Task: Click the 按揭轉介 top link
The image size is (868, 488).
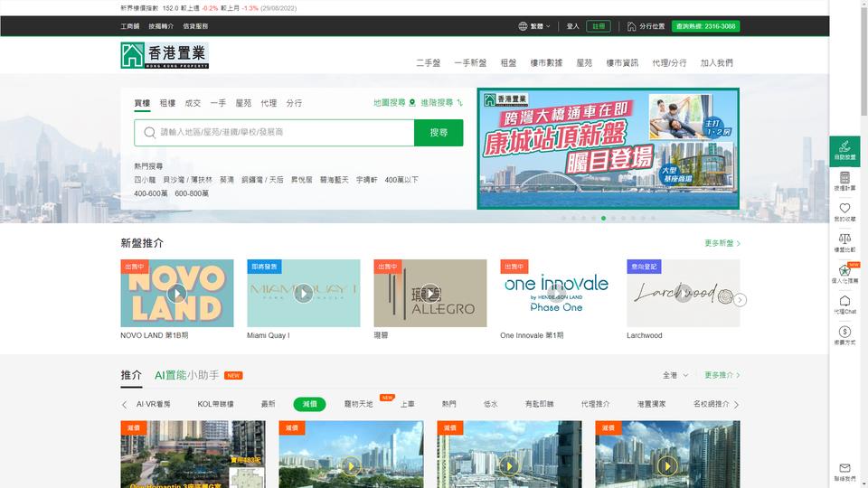Action: coord(161,26)
